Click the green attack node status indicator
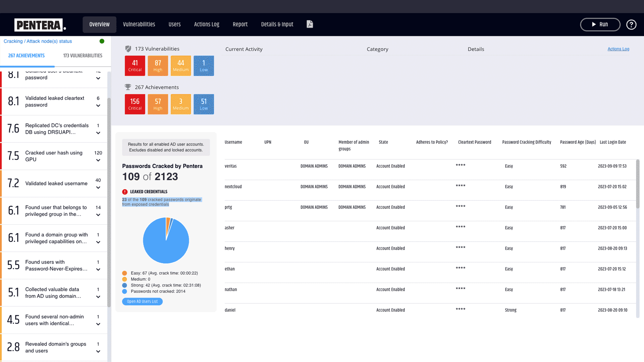Viewport: 644px width, 362px height. click(x=102, y=41)
